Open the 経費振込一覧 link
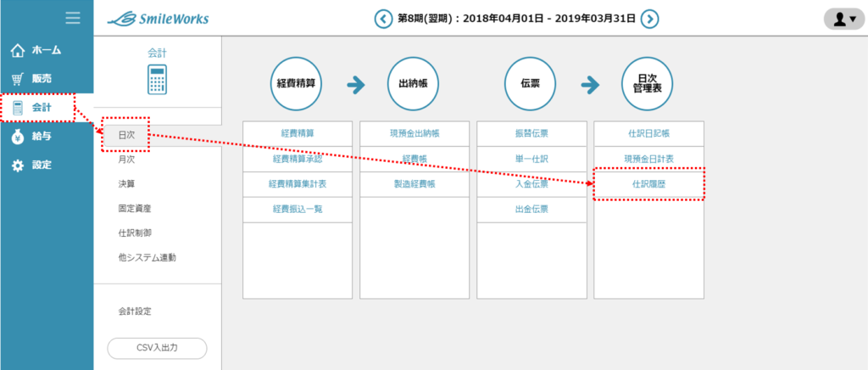The height and width of the screenshot is (370, 868). coord(298,210)
